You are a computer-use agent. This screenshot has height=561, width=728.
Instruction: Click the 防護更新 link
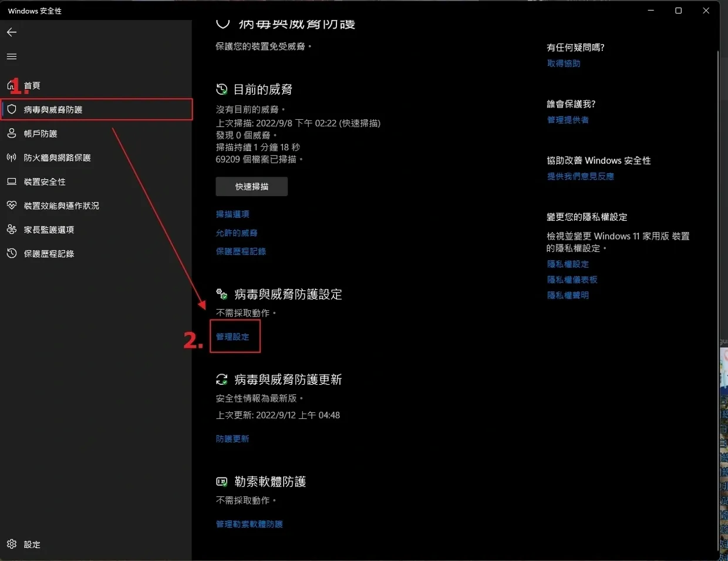tap(232, 439)
